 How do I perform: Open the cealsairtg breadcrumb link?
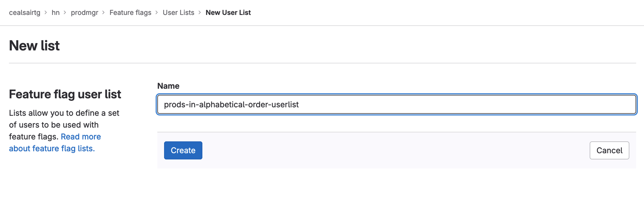pos(24,12)
